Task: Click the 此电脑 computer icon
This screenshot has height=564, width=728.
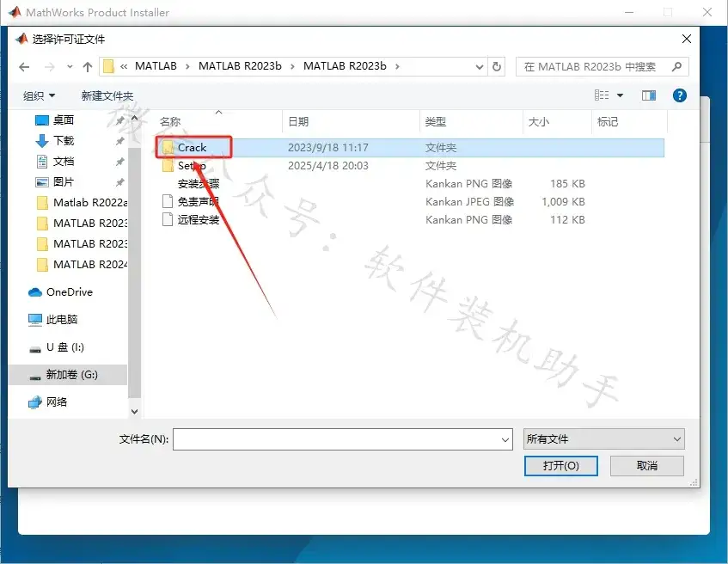Action: pyautogui.click(x=35, y=320)
